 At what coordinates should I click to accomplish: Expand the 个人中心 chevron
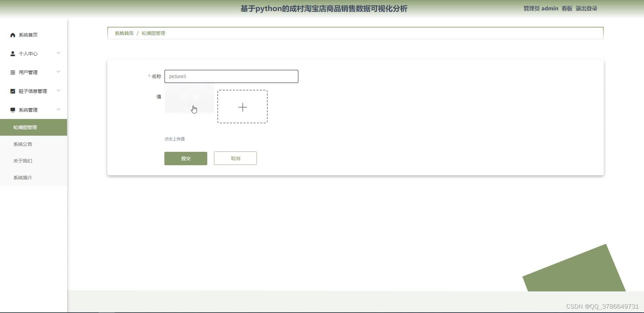[58, 53]
